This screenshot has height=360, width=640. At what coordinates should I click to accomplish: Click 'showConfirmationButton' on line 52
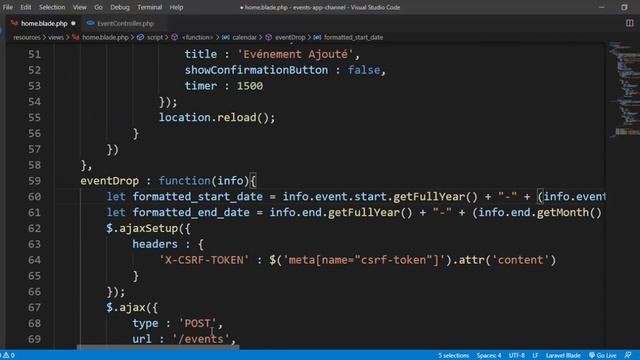click(256, 70)
